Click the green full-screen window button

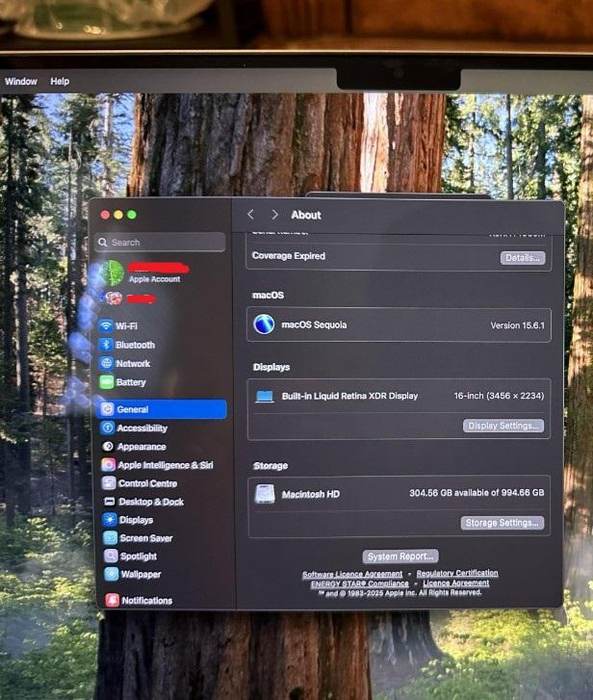click(132, 215)
